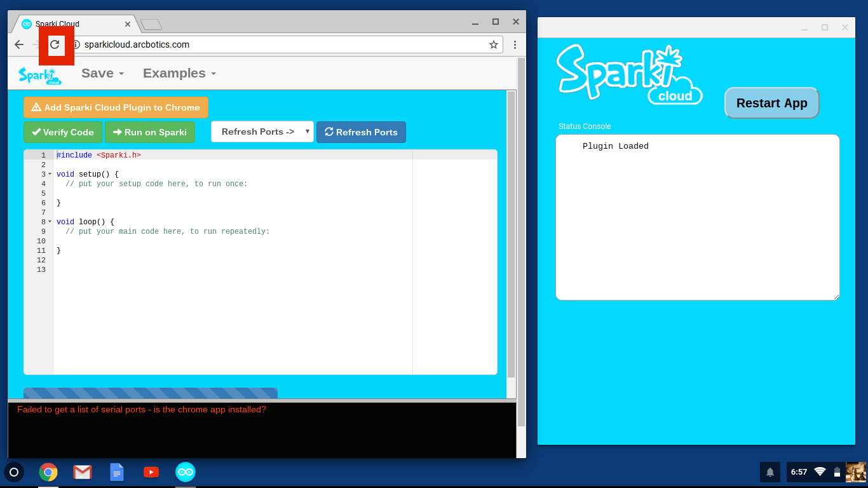This screenshot has width=868, height=488.
Task: Click the Verify Code button
Action: pos(63,132)
